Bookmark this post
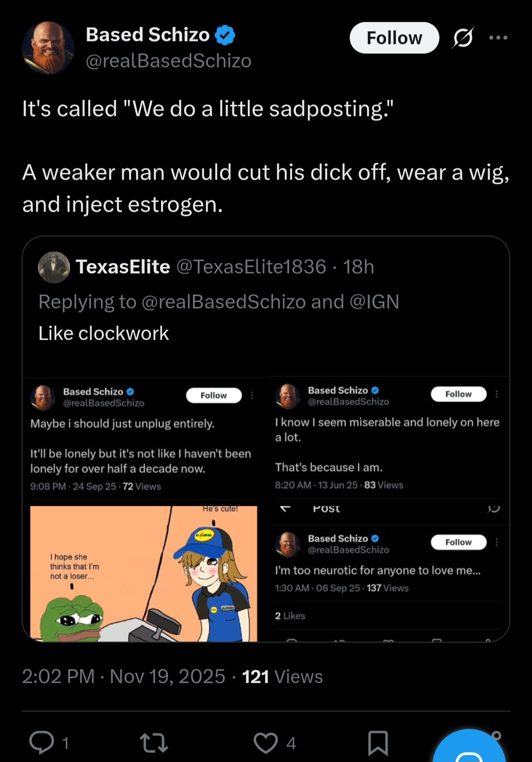Image resolution: width=532 pixels, height=762 pixels. pos(378,743)
